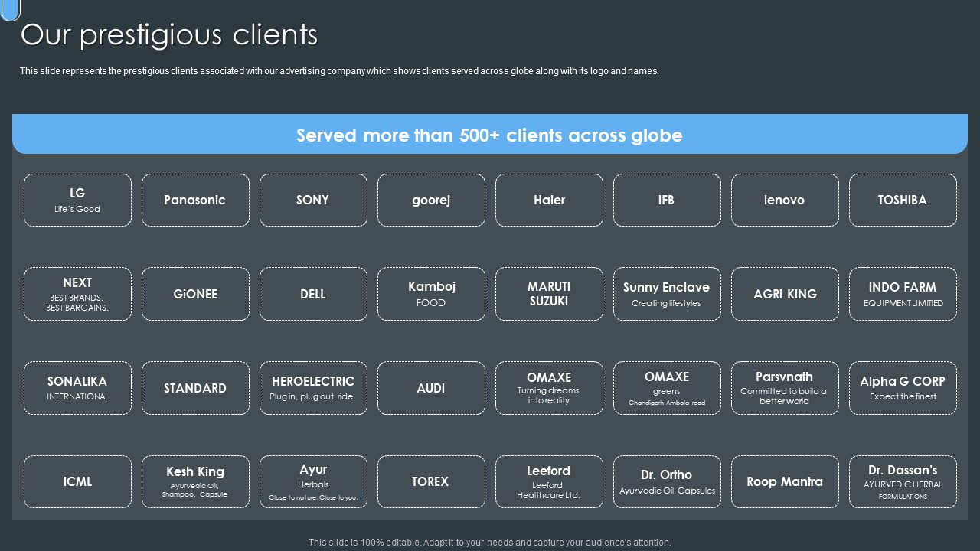
Task: Click the Kamboj FOOD client box
Action: pos(431,294)
